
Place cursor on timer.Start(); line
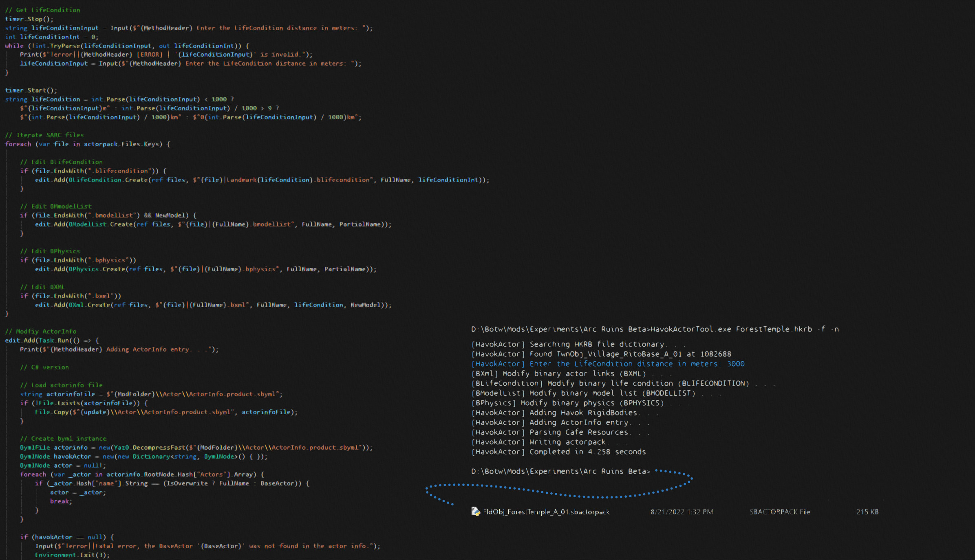pyautogui.click(x=31, y=90)
